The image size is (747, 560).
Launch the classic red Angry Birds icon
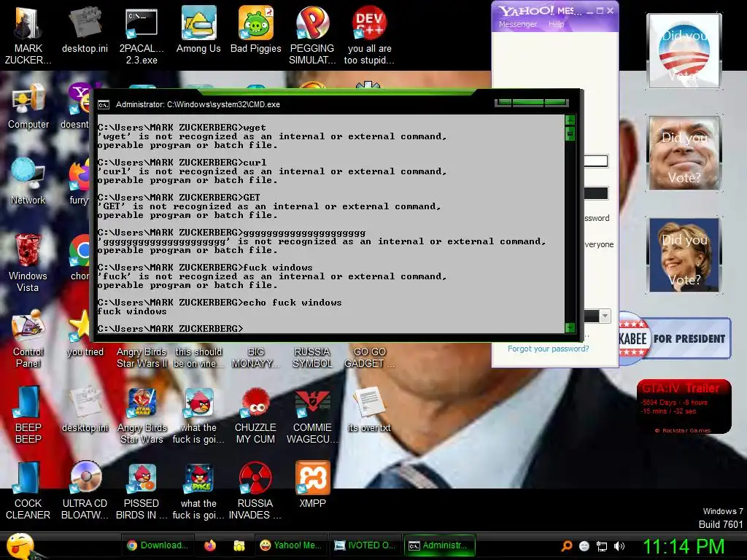(198, 402)
